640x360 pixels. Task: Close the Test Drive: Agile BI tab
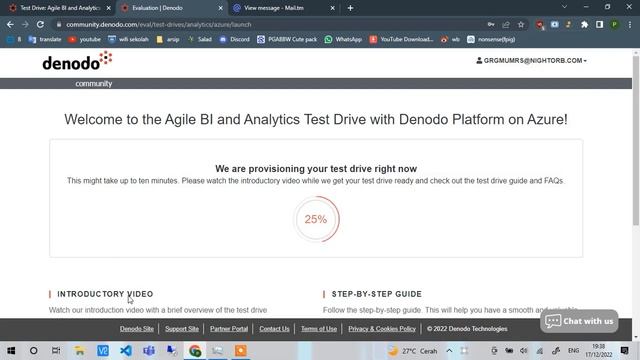(109, 8)
